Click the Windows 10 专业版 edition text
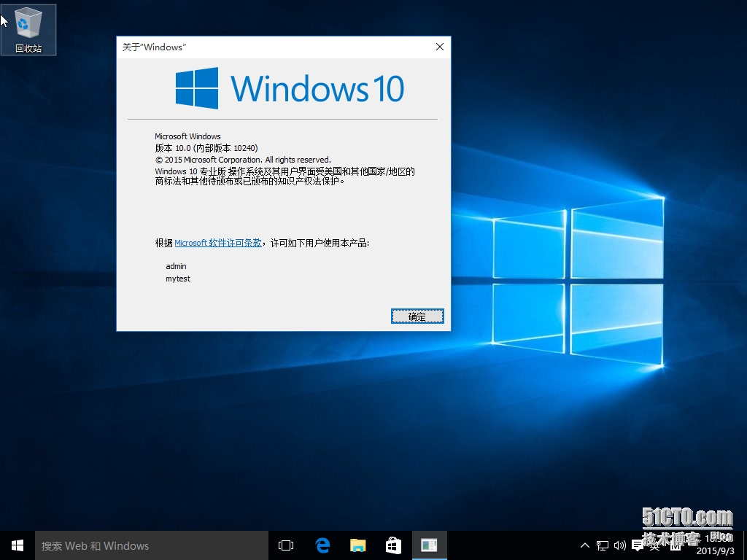This screenshot has height=560, width=747. (x=190, y=171)
